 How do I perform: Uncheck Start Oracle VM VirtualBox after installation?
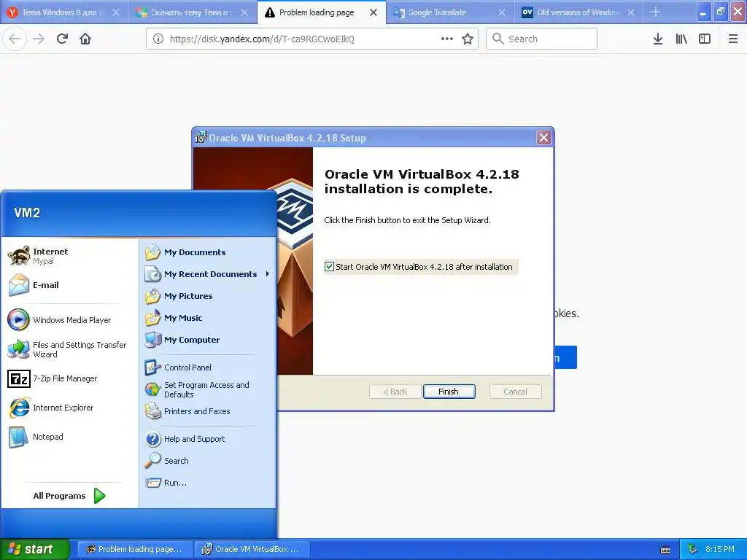(x=329, y=267)
